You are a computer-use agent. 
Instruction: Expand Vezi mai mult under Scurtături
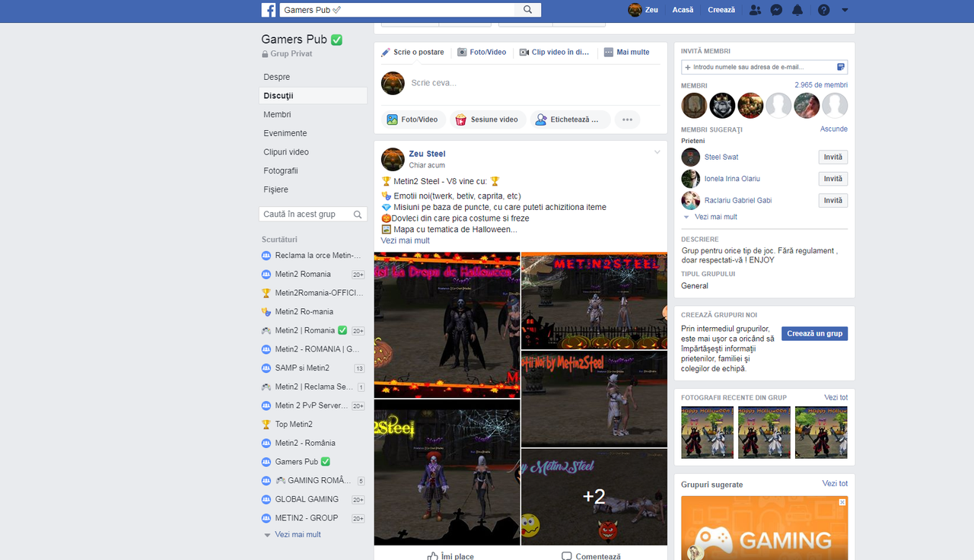(298, 534)
